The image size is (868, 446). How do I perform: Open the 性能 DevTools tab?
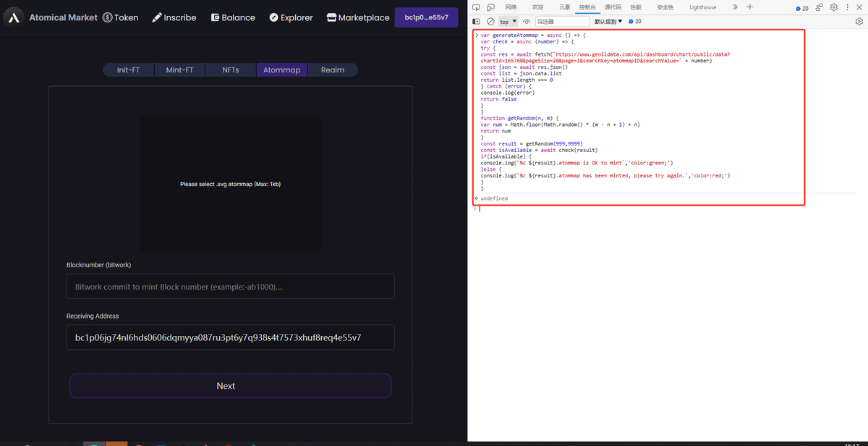635,7
